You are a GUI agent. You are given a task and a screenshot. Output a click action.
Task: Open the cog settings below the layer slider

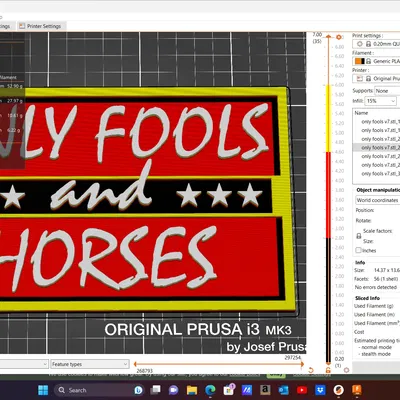(346, 370)
